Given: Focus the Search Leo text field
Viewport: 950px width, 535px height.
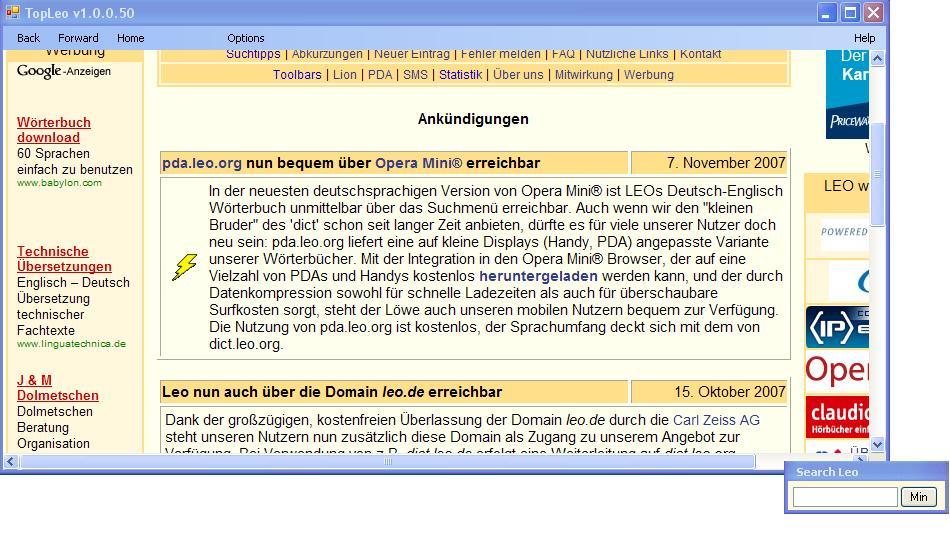Looking at the screenshot, I should [845, 497].
